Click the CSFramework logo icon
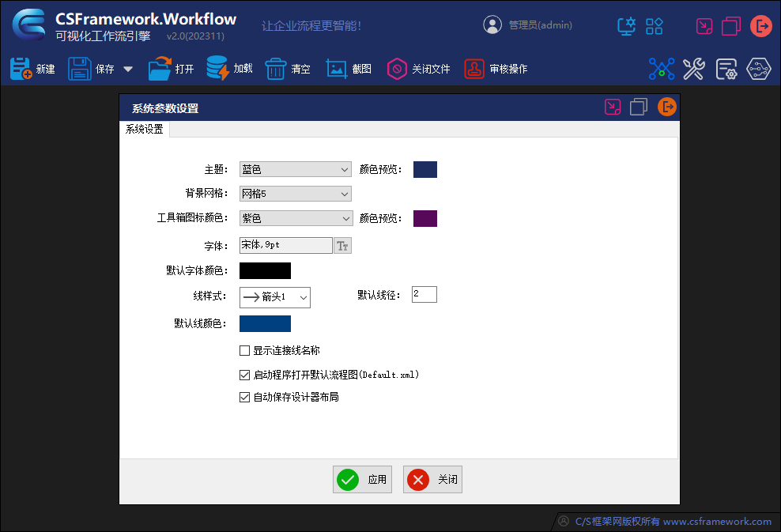Screen dimensions: 781x532 tap(29, 24)
